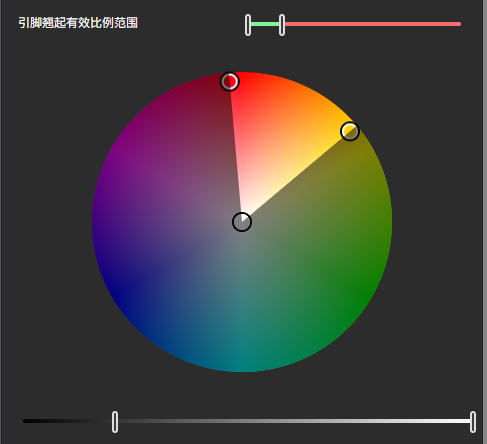Click the upper handle of the 引脚翘起有效比例范围 slider

tap(282, 25)
